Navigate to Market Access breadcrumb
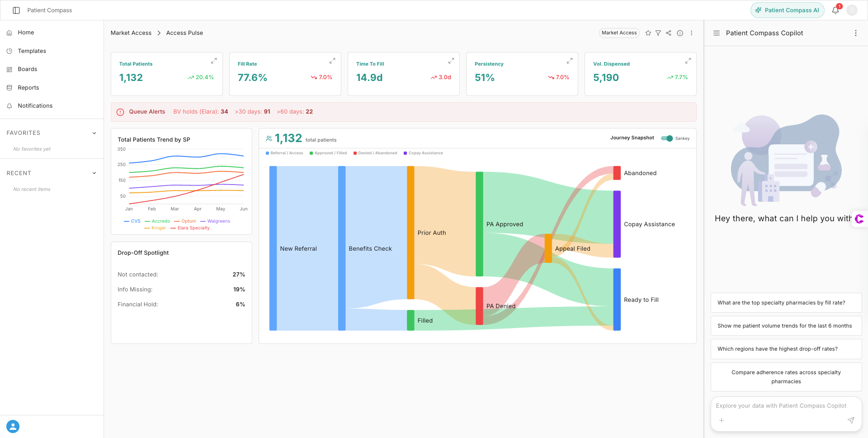This screenshot has height=438, width=868. click(131, 33)
